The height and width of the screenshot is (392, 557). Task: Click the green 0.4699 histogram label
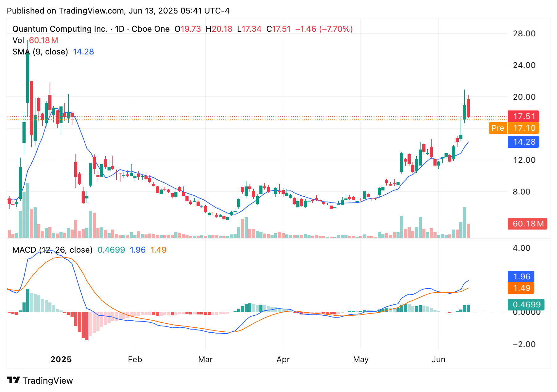click(x=526, y=305)
